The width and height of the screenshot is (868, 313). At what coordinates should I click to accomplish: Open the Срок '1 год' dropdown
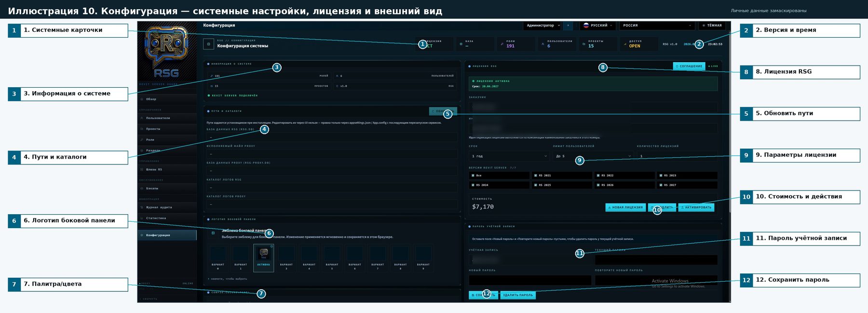point(509,156)
